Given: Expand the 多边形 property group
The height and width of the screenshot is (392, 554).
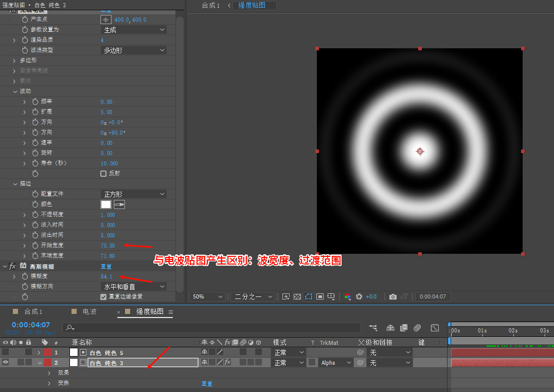Looking at the screenshot, I should pyautogui.click(x=14, y=61).
